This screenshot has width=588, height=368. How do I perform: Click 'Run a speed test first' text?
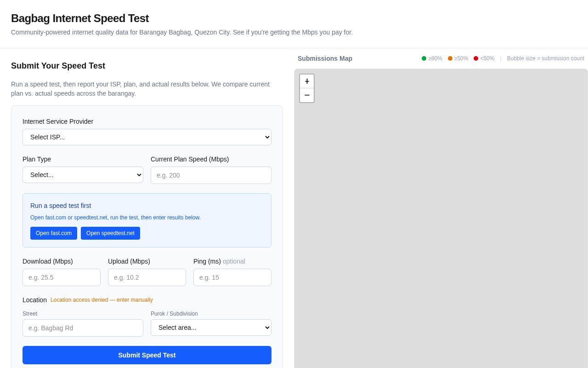(x=61, y=206)
